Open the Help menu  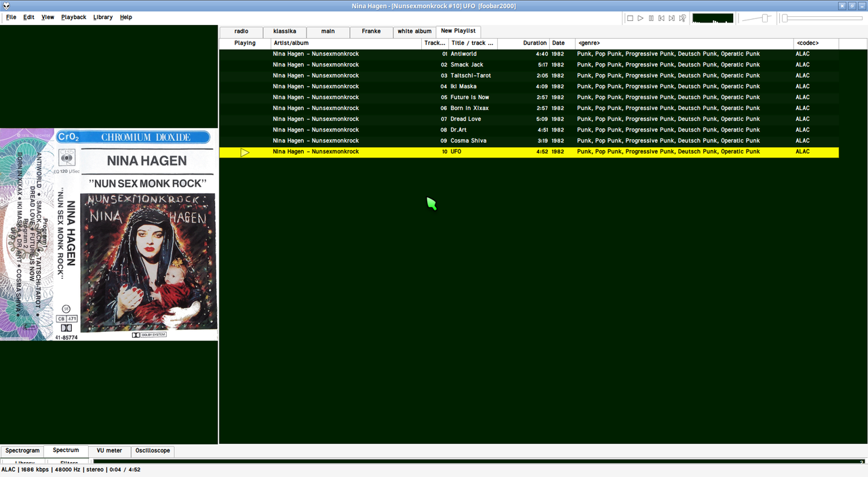pyautogui.click(x=126, y=17)
